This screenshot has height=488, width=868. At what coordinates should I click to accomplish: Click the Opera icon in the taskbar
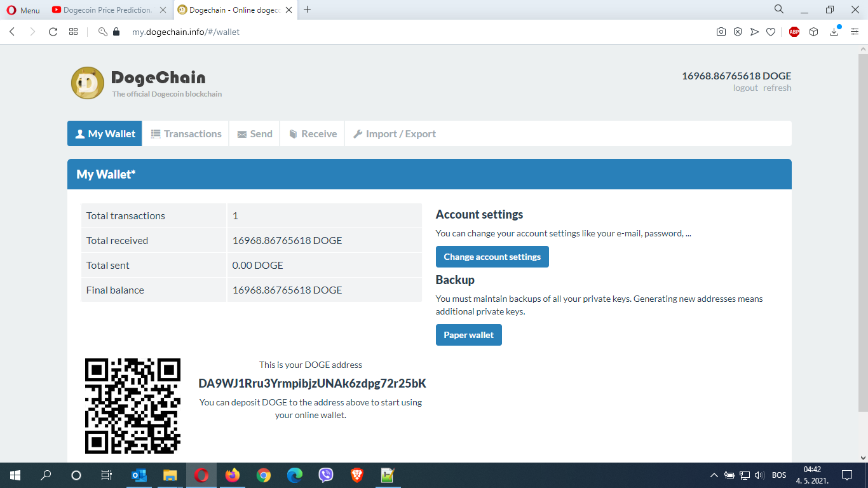(201, 475)
